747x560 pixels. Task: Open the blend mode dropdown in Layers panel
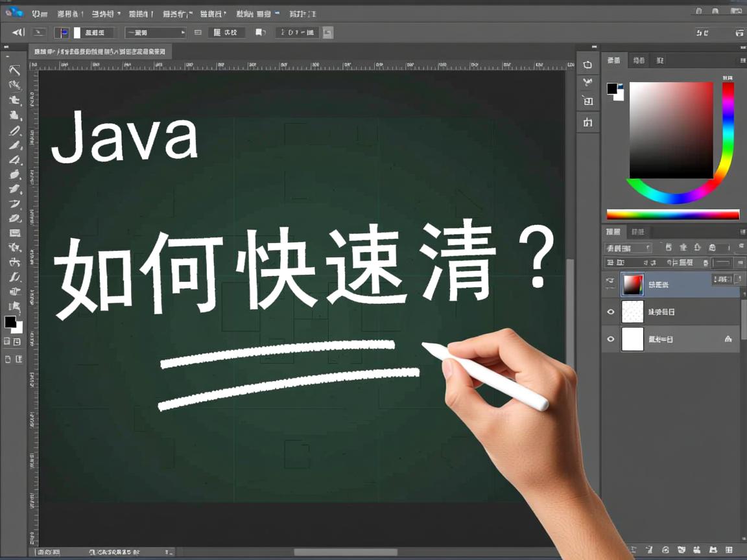click(x=628, y=248)
